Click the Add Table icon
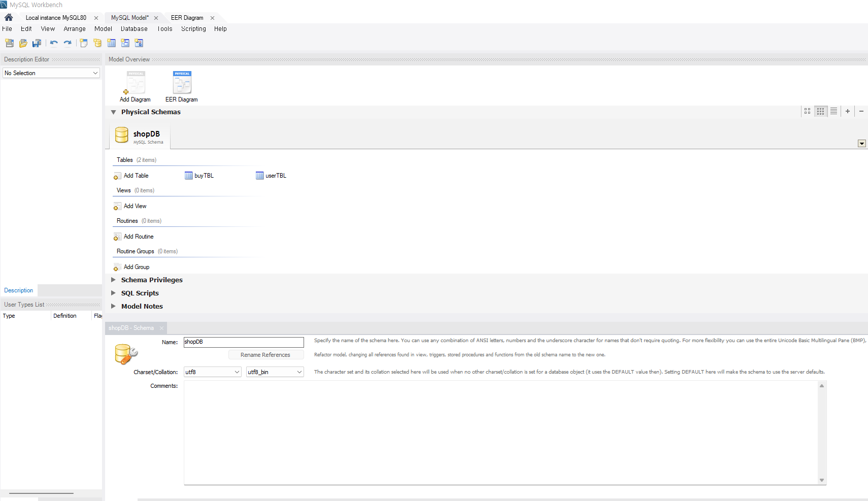 (117, 176)
